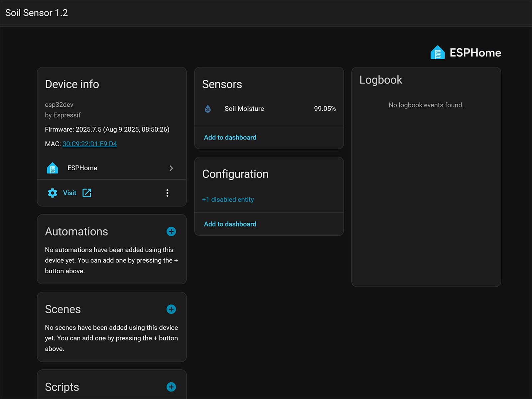The image size is (532, 399).
Task: Add Sensors card to dashboard
Action: tap(230, 137)
